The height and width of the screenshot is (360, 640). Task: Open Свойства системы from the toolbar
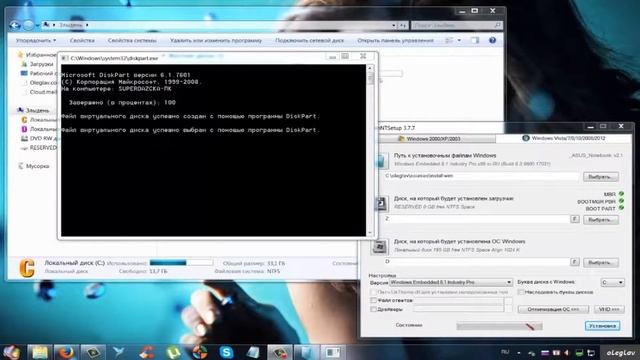132,40
